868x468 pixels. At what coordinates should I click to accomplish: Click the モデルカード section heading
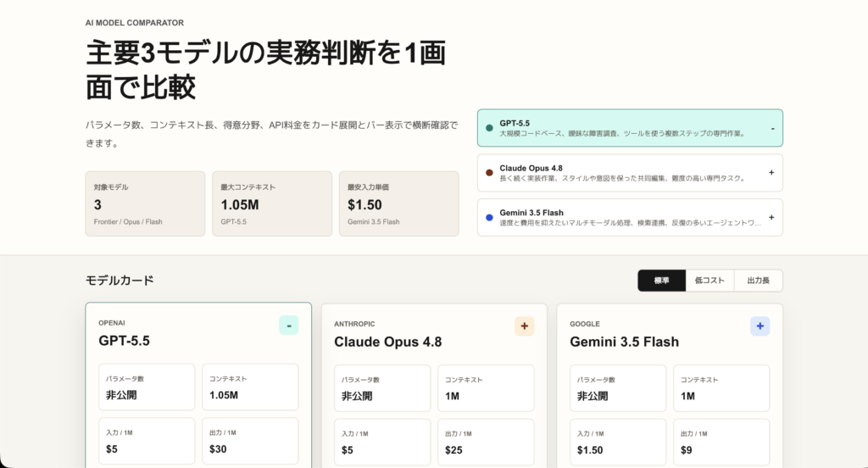pos(120,281)
